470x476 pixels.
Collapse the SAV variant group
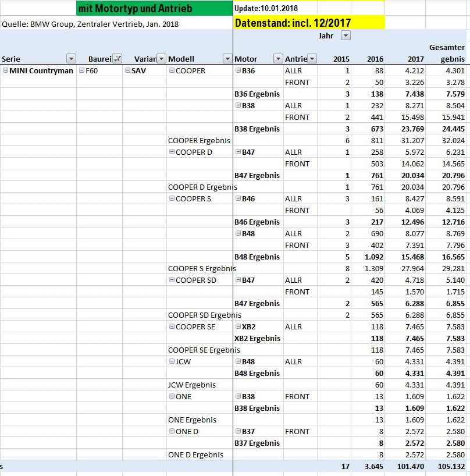[128, 70]
